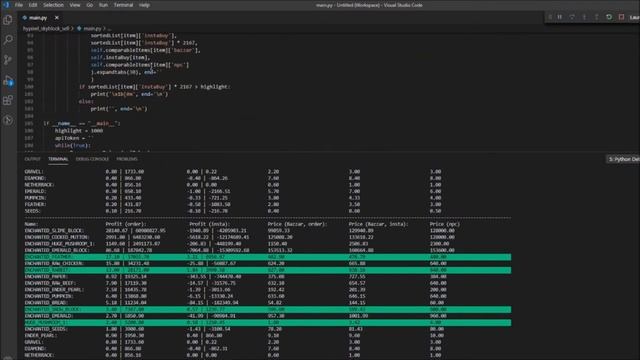Viewport: 640px width, 360px height.
Task: Click the debug Step Out button
Action: 597,17
